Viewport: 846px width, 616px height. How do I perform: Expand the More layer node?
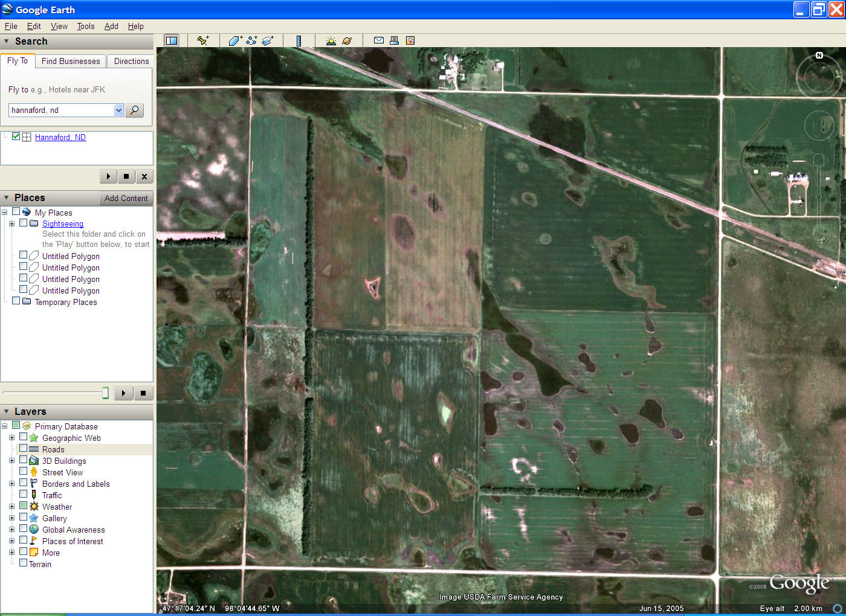pyautogui.click(x=11, y=553)
